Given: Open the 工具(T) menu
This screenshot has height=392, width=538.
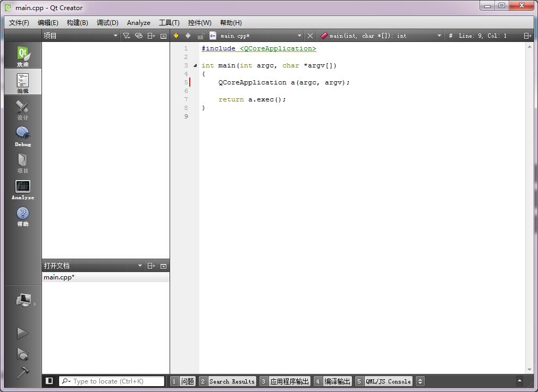Looking at the screenshot, I should tap(169, 23).
